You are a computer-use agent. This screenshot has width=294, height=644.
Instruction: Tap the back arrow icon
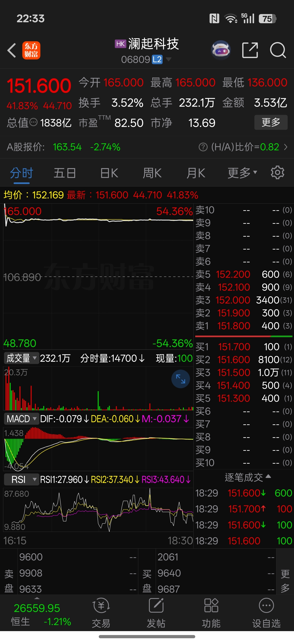click(x=11, y=50)
